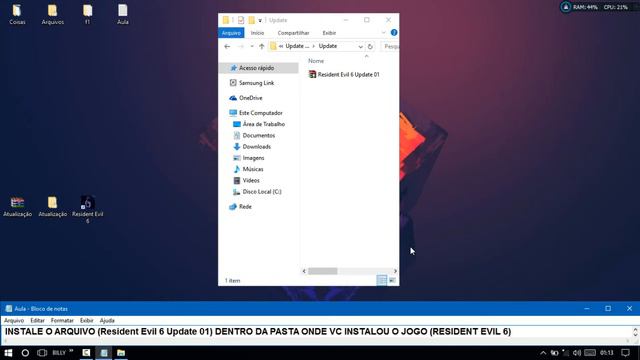Select the Resident Evil 6 Update 01 file
Viewport: 640px width, 360px height.
point(344,74)
